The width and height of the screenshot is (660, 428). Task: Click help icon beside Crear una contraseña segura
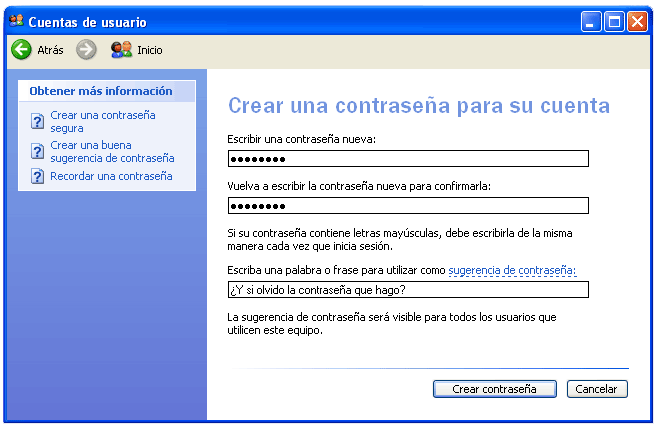click(x=38, y=122)
